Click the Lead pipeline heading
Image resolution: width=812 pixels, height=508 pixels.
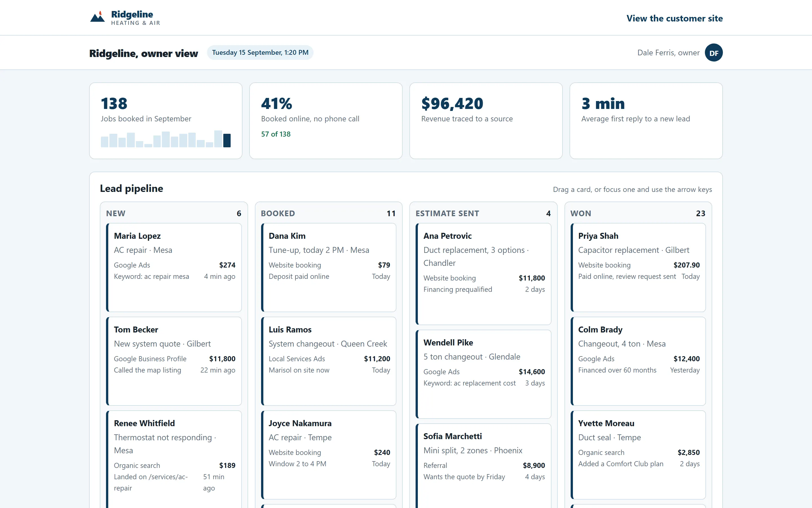point(132,189)
